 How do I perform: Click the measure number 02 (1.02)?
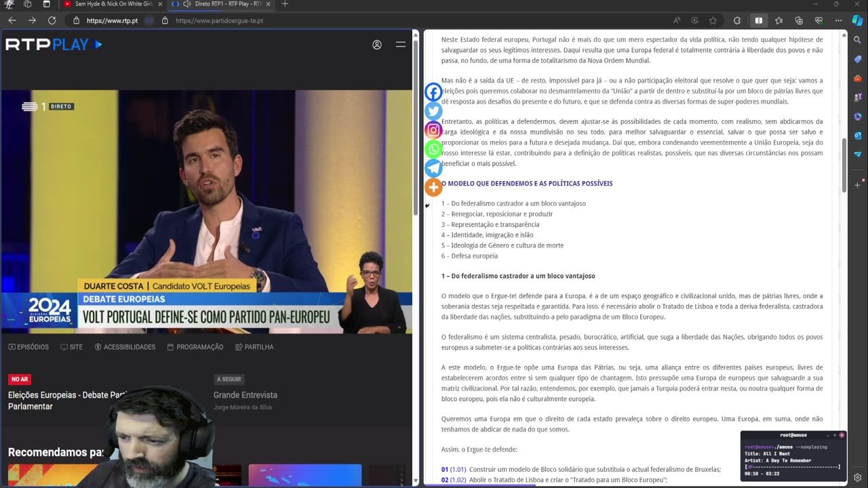tap(454, 481)
